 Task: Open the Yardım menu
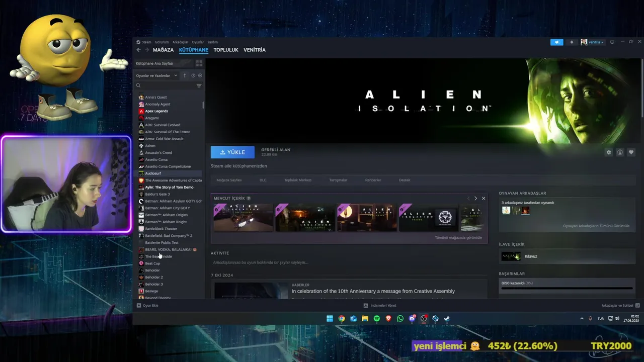tap(212, 42)
